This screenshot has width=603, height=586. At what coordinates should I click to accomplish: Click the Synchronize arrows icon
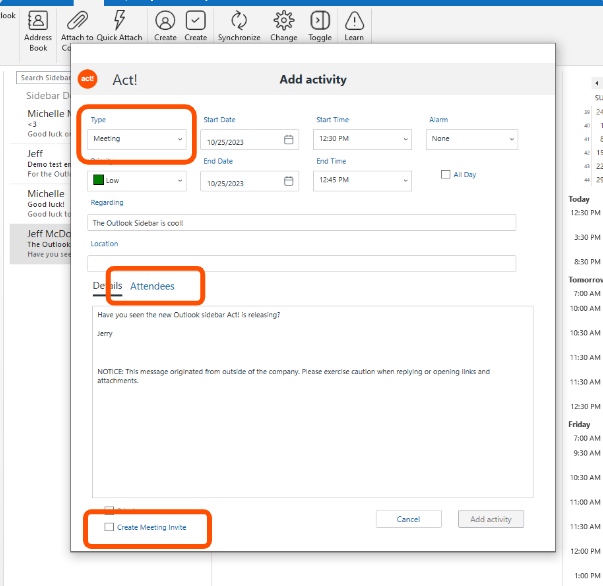[x=239, y=20]
